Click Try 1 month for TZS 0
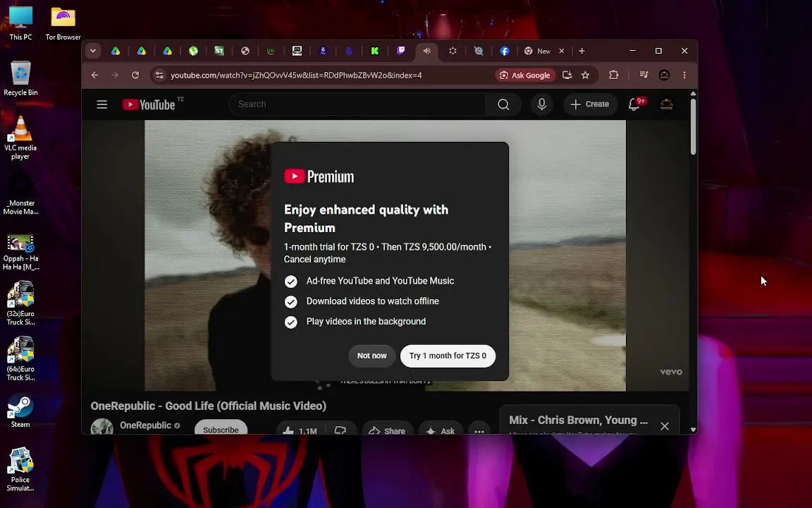This screenshot has height=508, width=812. 448,356
